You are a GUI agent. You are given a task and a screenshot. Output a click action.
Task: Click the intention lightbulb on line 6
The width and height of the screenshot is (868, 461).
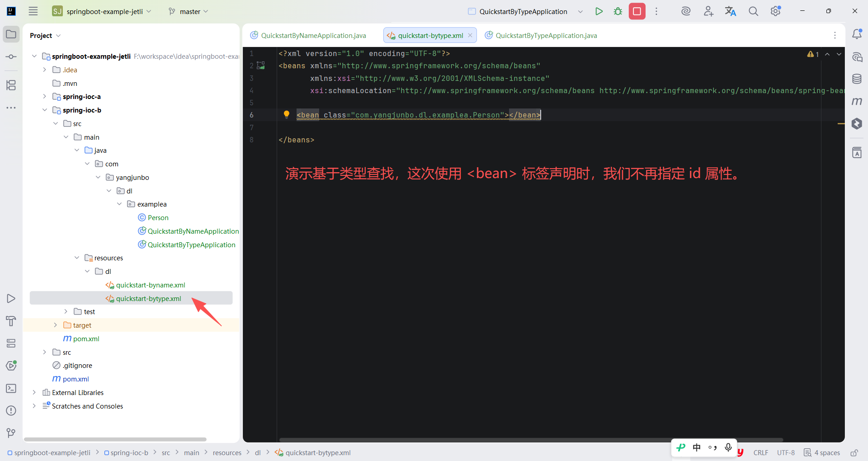coord(286,114)
